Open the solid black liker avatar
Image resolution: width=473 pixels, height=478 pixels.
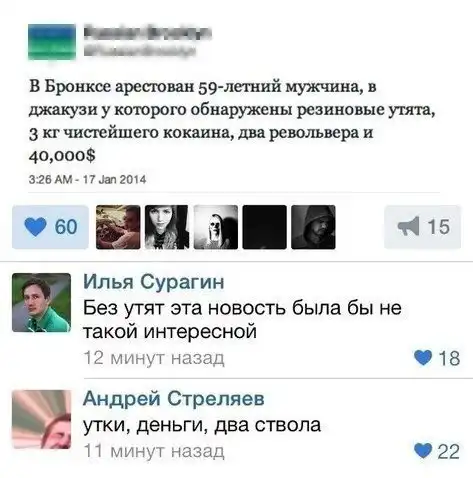(265, 227)
